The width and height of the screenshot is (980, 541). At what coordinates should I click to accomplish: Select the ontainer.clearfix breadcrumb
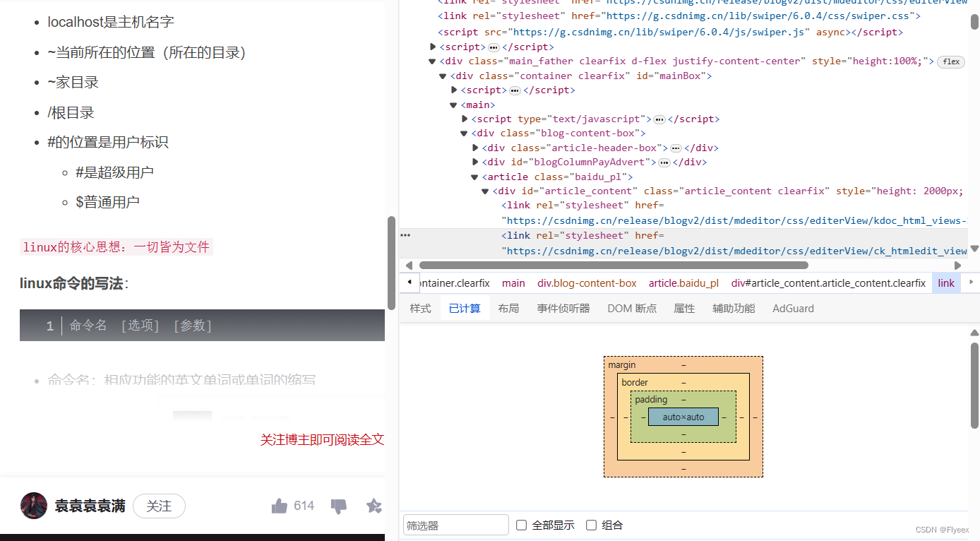pos(454,283)
